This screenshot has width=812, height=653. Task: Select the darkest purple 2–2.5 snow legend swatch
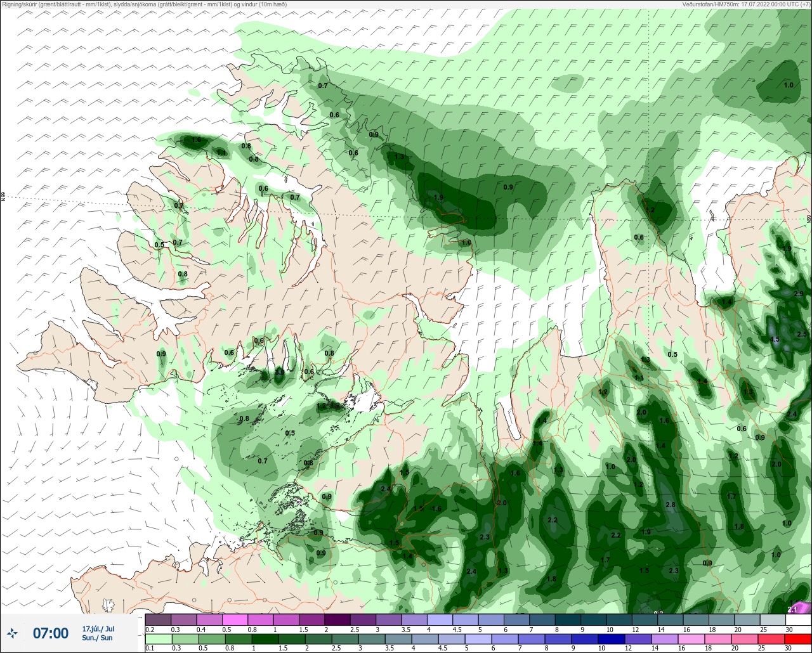pyautogui.click(x=337, y=619)
